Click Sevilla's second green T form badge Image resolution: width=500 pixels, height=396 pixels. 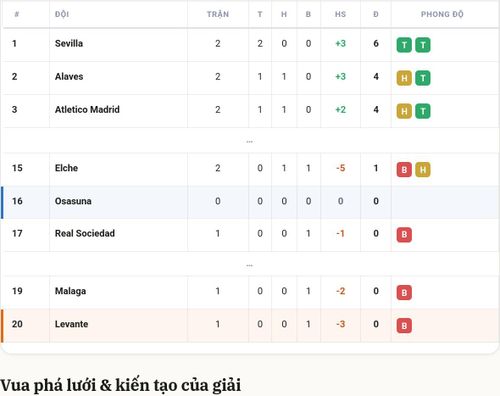pyautogui.click(x=423, y=45)
